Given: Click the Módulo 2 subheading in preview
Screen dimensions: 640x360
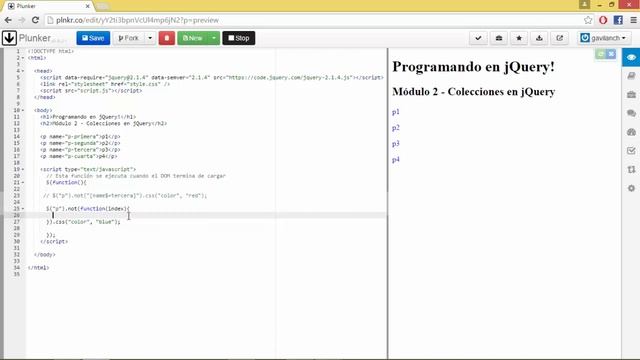Looking at the screenshot, I should pos(473,91).
